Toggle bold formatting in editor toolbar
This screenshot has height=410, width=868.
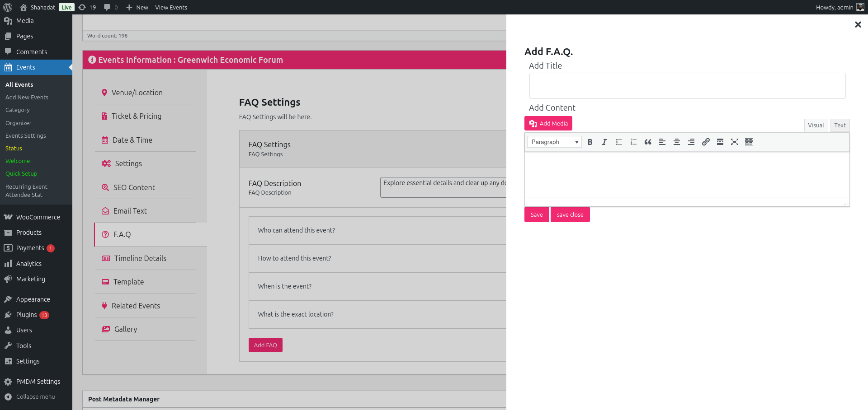590,142
